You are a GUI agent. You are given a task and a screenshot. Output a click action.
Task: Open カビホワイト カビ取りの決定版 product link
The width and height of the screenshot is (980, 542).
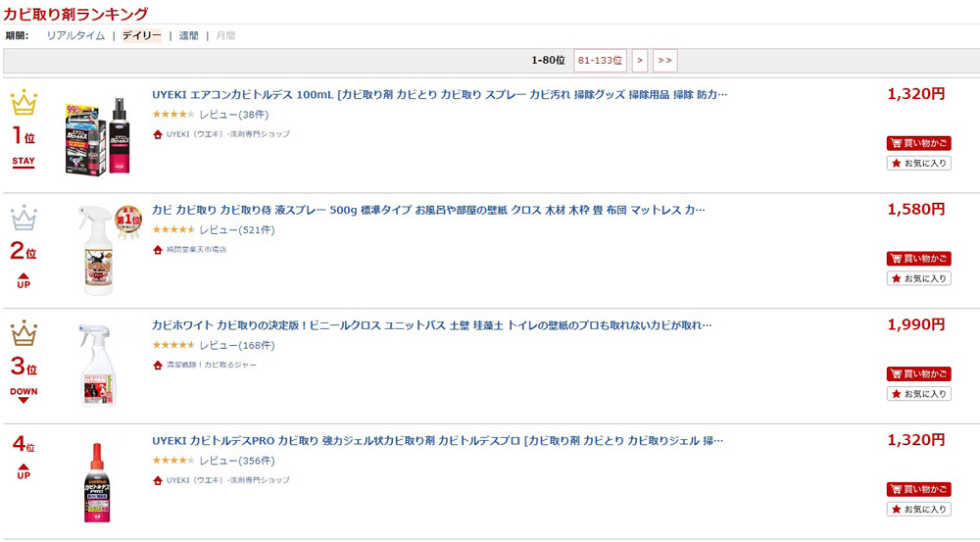(x=432, y=325)
